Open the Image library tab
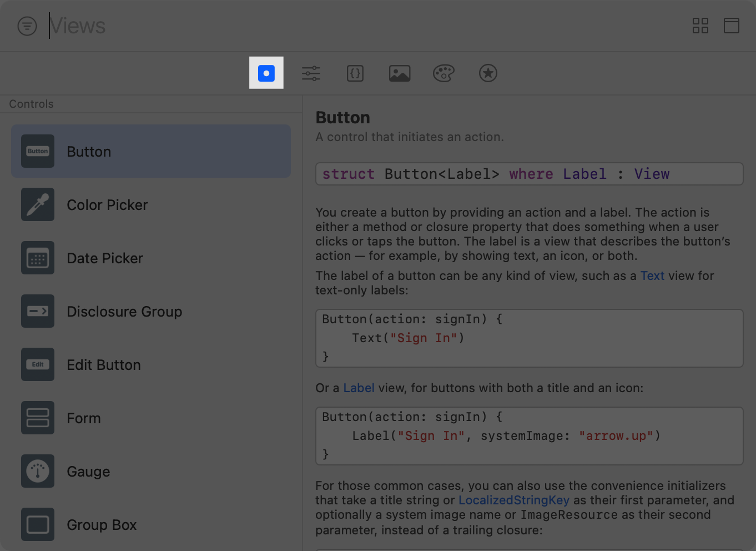This screenshot has width=756, height=551. coord(400,73)
